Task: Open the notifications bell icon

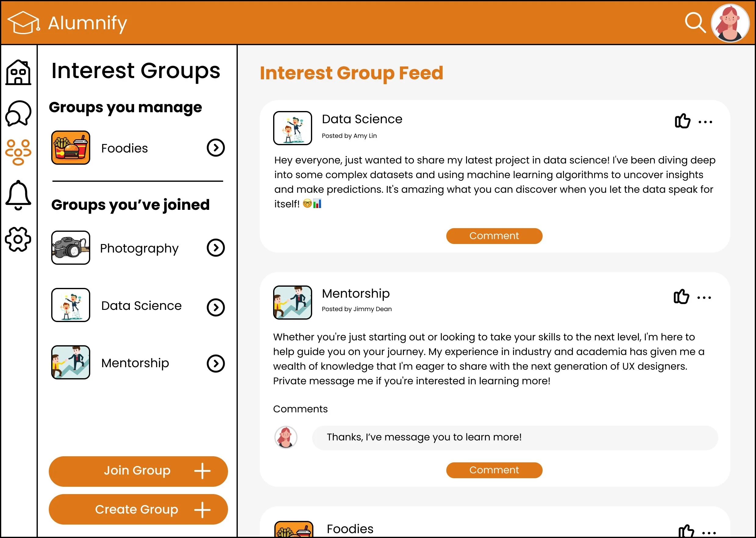Action: (x=18, y=195)
